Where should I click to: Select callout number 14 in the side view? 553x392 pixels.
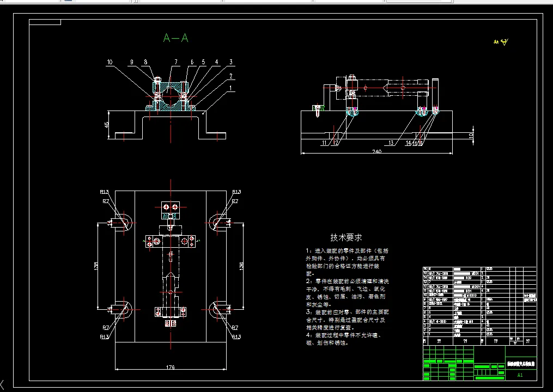(409, 143)
